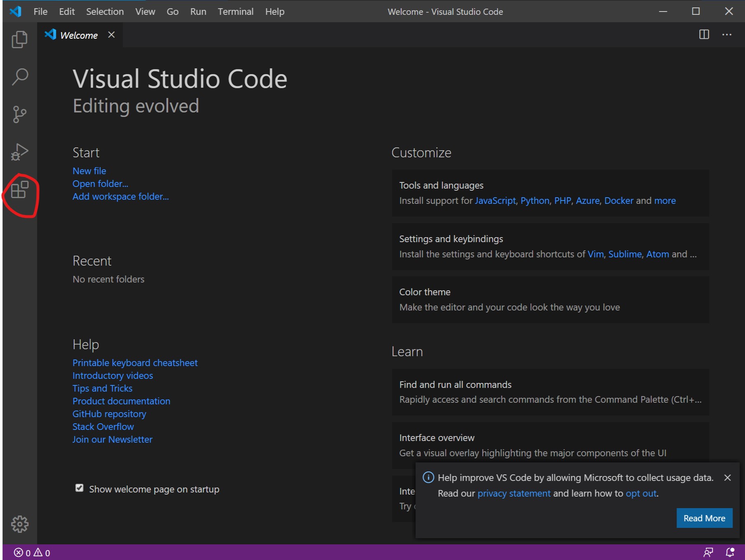Show errors and warnings in status bar
745x560 pixels.
point(32,553)
